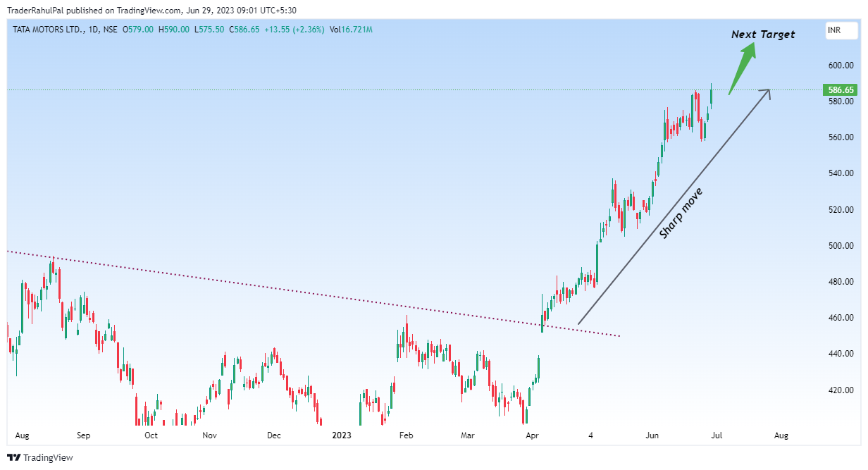
Task: Click the TradingView logo at bottom left
Action: tap(40, 458)
